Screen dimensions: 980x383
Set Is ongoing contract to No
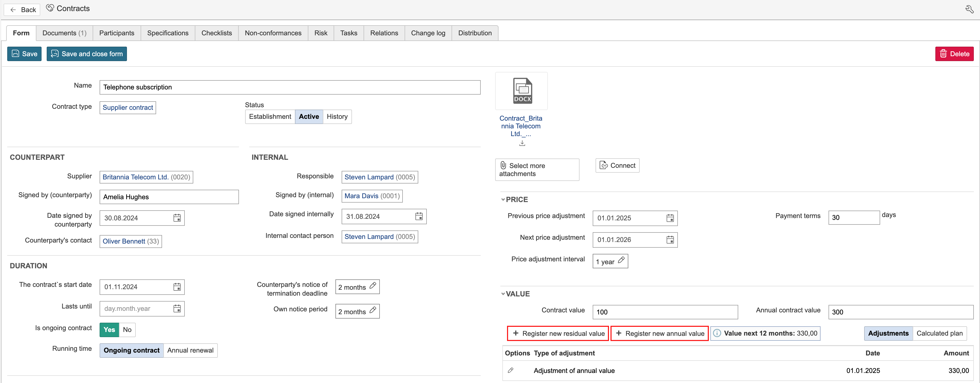click(127, 330)
